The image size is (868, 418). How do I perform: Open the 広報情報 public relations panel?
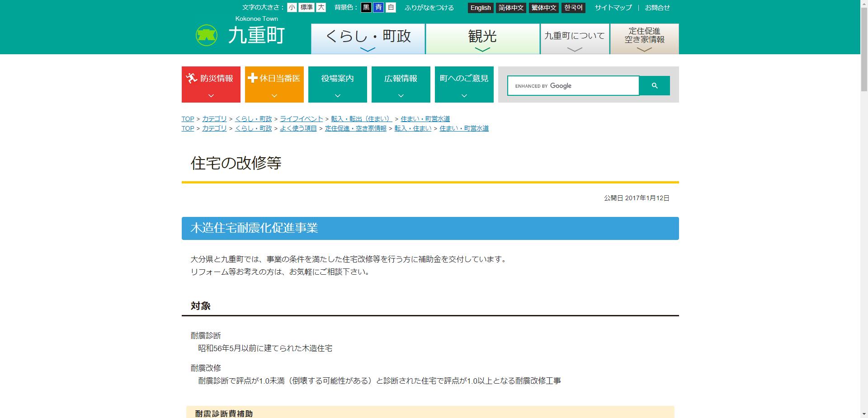[x=401, y=85]
